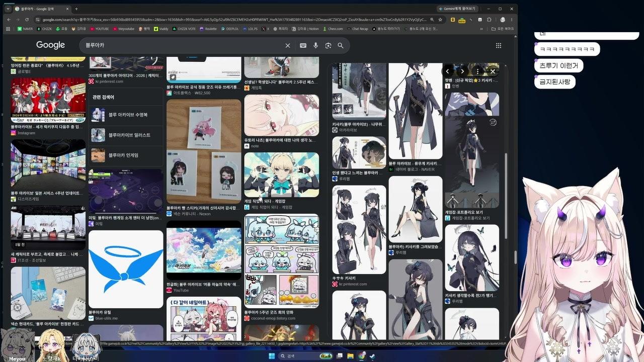This screenshot has height=362, width=644.
Task: Close the image preview panel
Action: [493, 71]
